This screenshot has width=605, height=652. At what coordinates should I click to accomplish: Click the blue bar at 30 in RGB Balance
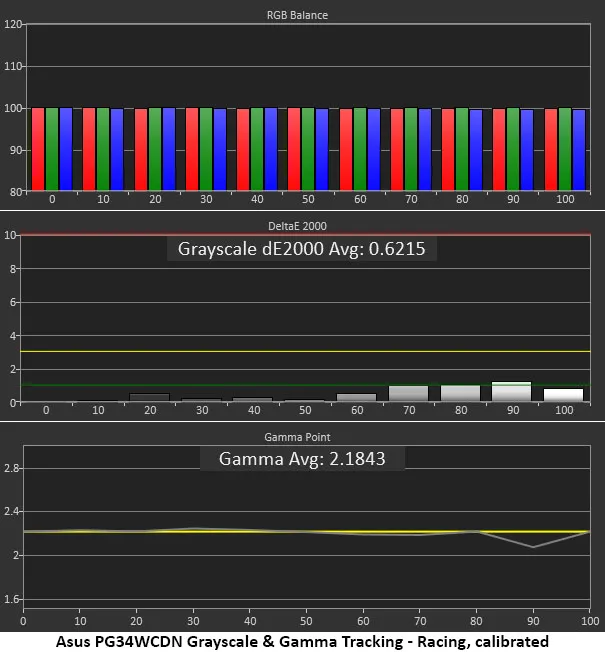point(220,148)
